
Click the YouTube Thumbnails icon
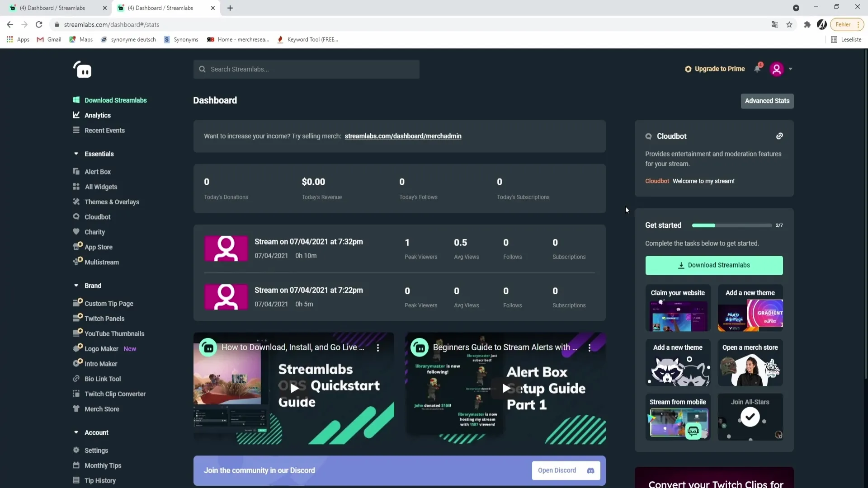click(x=78, y=333)
